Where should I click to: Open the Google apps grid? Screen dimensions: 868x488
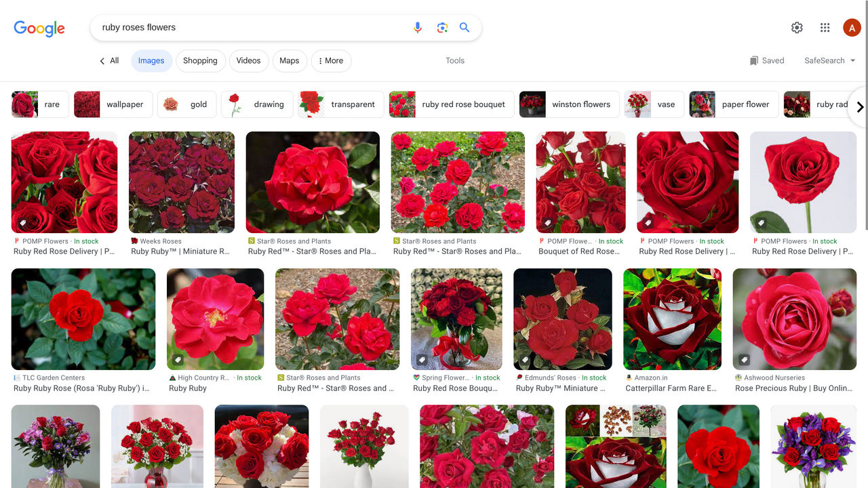[x=825, y=27]
